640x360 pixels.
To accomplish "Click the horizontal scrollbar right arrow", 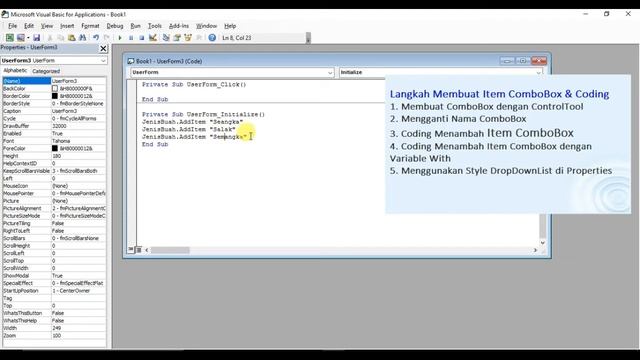I will point(535,250).
